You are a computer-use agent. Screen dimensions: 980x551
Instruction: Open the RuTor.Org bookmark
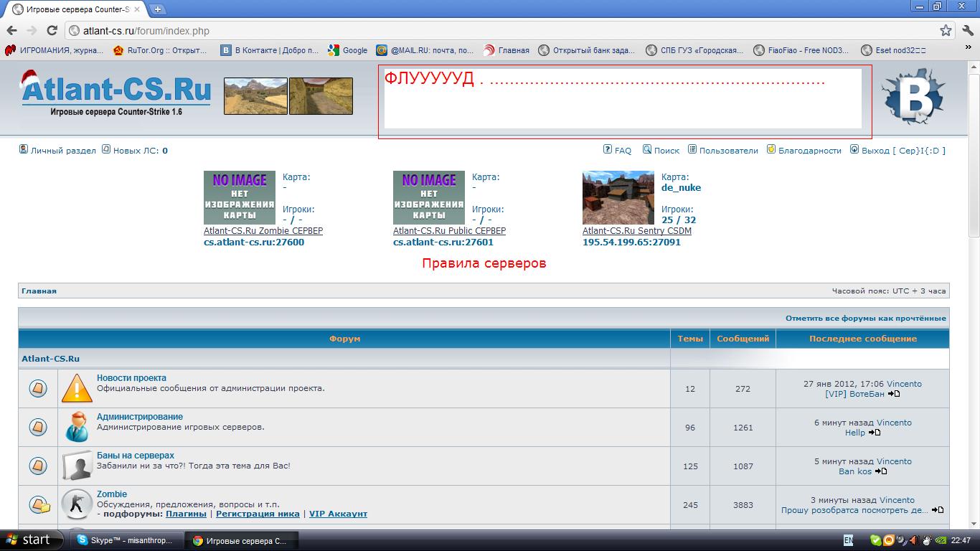click(x=159, y=50)
